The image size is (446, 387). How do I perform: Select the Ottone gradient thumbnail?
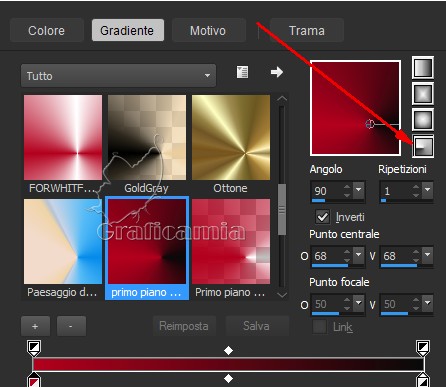(x=231, y=138)
